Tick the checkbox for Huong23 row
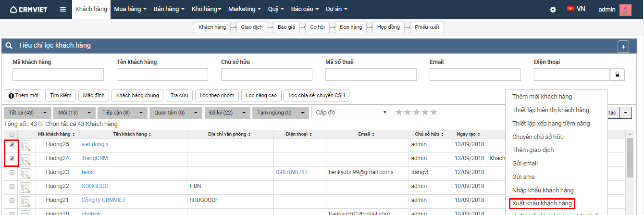The image size is (644, 215). point(12,172)
